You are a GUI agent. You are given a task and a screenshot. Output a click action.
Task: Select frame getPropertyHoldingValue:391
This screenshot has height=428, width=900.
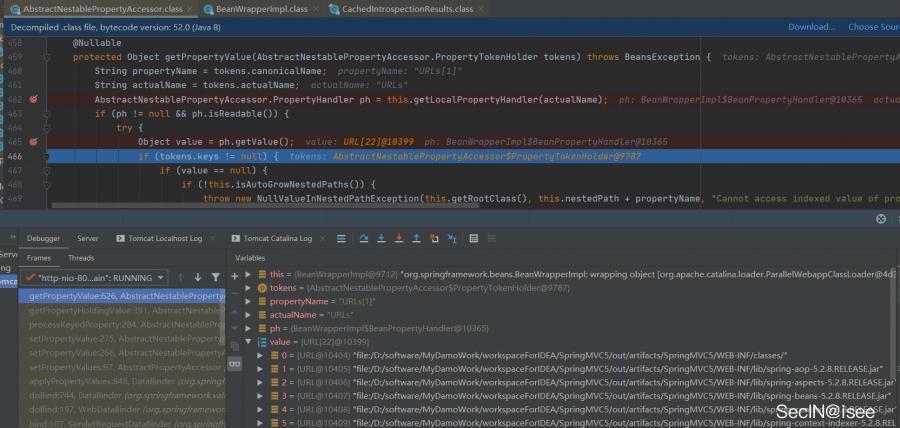(122, 310)
